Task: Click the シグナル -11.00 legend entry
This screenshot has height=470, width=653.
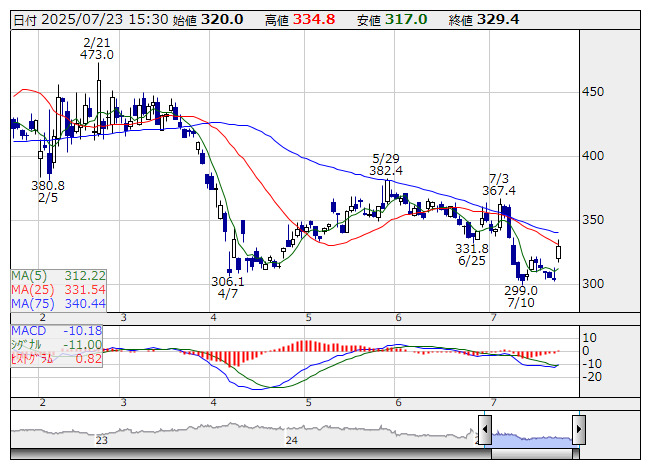Action: (x=57, y=345)
